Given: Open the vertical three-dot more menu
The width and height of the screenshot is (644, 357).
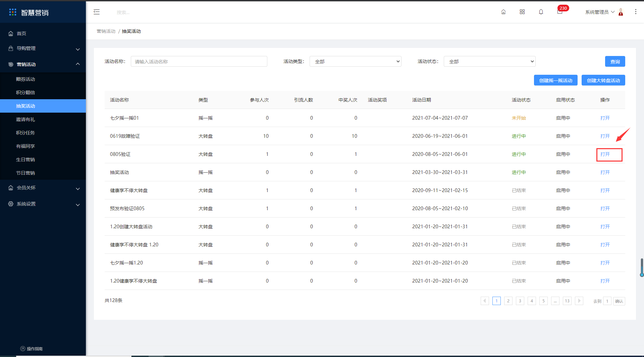Looking at the screenshot, I should pyautogui.click(x=636, y=12).
